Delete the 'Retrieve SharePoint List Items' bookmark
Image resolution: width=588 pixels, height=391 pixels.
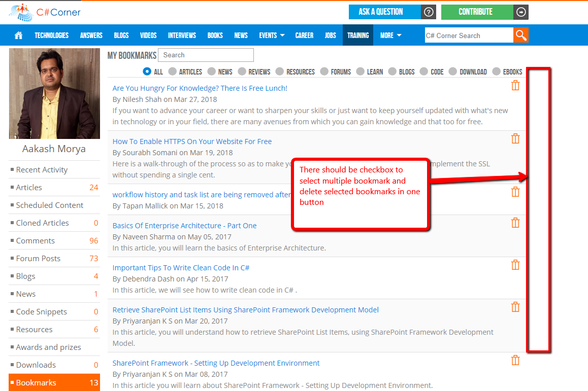pyautogui.click(x=515, y=307)
